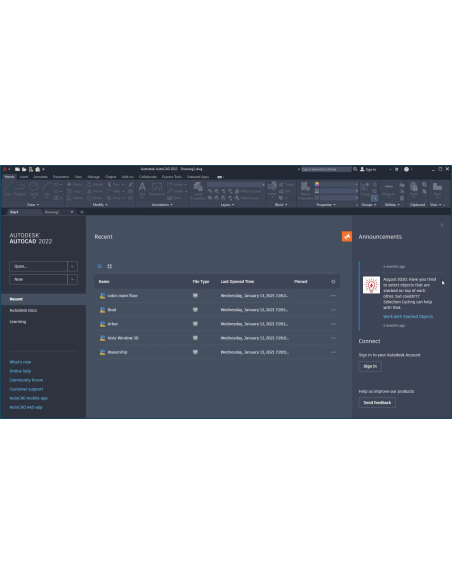Open the AutoCAD web app link
The height and width of the screenshot is (584, 452).
pyautogui.click(x=26, y=407)
